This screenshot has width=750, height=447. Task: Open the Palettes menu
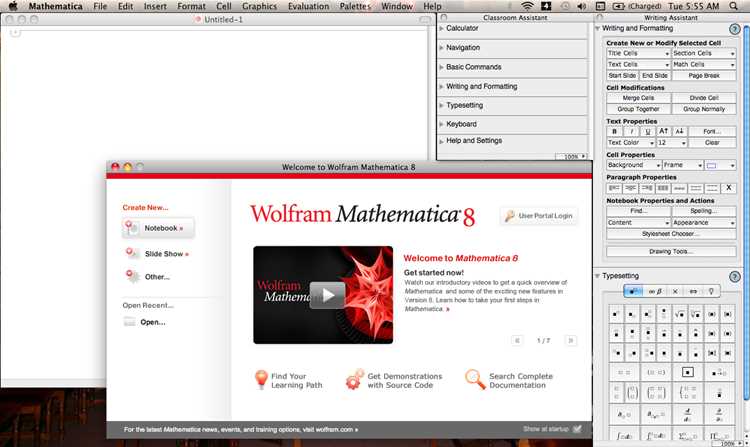pyautogui.click(x=355, y=6)
